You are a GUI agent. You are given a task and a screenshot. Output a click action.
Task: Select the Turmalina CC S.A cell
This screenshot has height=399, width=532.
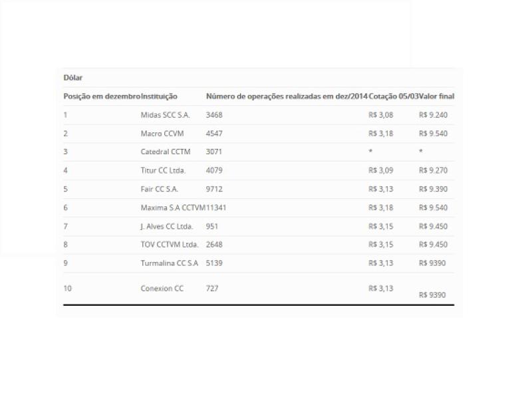[x=170, y=263]
